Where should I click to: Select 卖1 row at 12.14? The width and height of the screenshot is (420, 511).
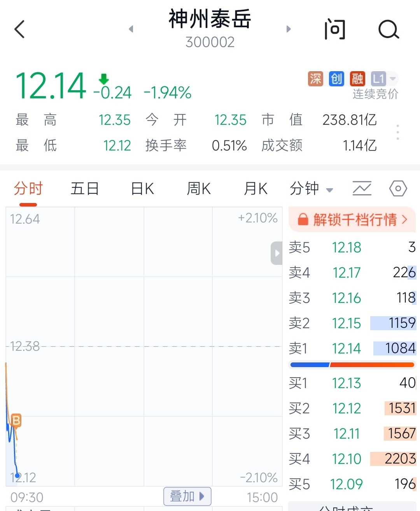pyautogui.click(x=352, y=348)
